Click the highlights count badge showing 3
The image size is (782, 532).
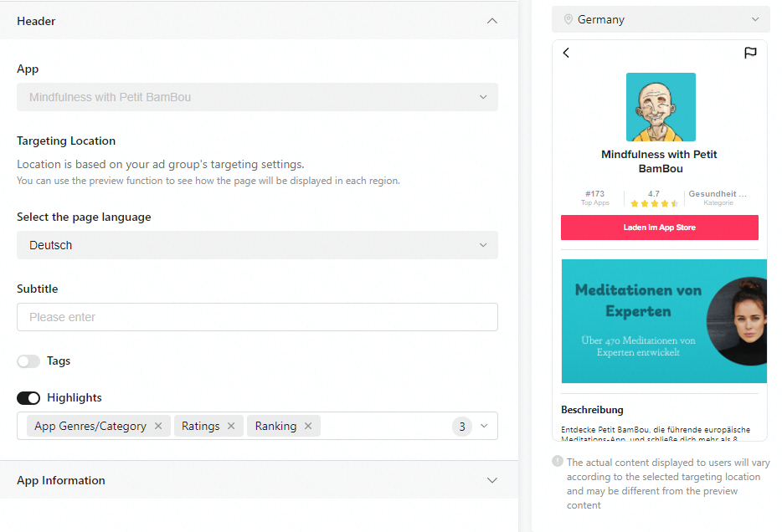[x=462, y=427]
